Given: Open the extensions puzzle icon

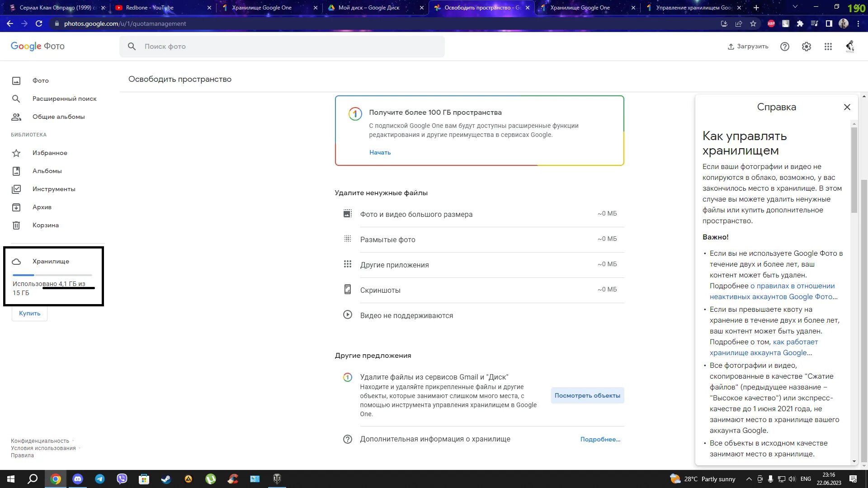Looking at the screenshot, I should [800, 23].
